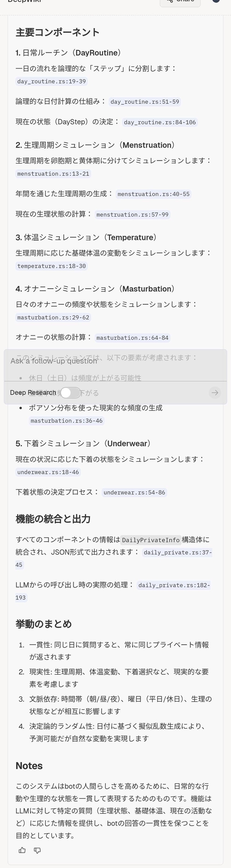Open daily_private.rs:37-45 source link
231x868 pixels.
(x=177, y=552)
